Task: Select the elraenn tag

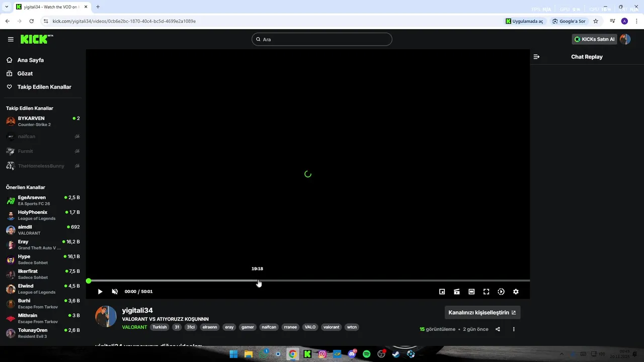Action: click(209, 327)
